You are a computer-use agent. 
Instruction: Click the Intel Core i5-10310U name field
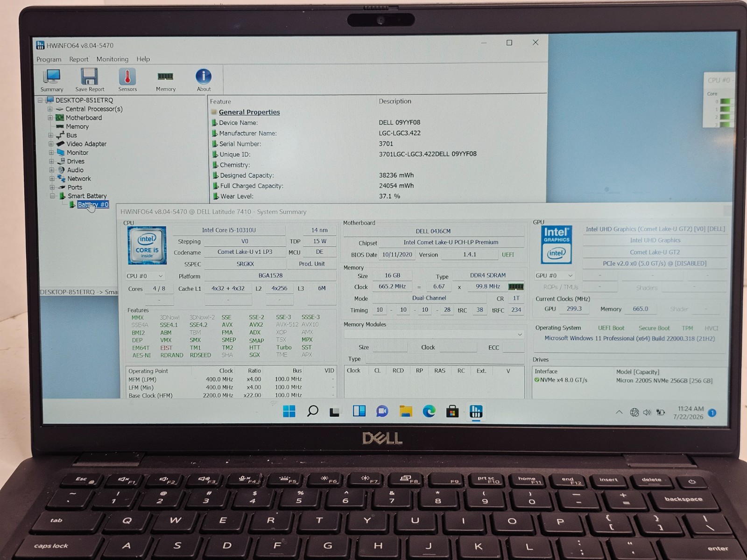pyautogui.click(x=229, y=230)
